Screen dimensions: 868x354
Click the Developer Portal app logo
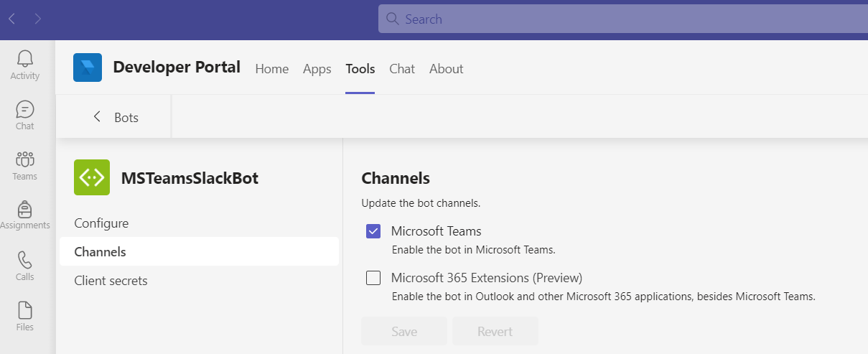pos(88,67)
